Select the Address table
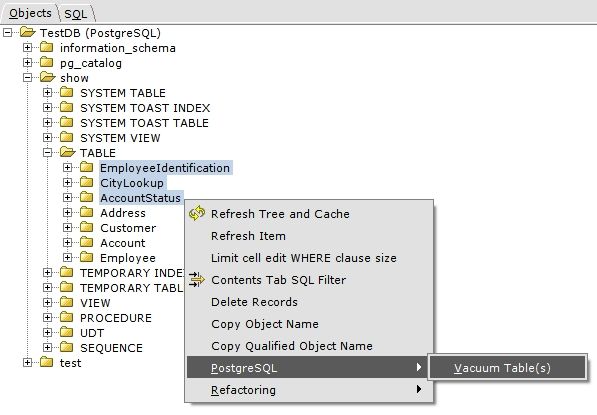The width and height of the screenshot is (597, 415). click(x=123, y=213)
